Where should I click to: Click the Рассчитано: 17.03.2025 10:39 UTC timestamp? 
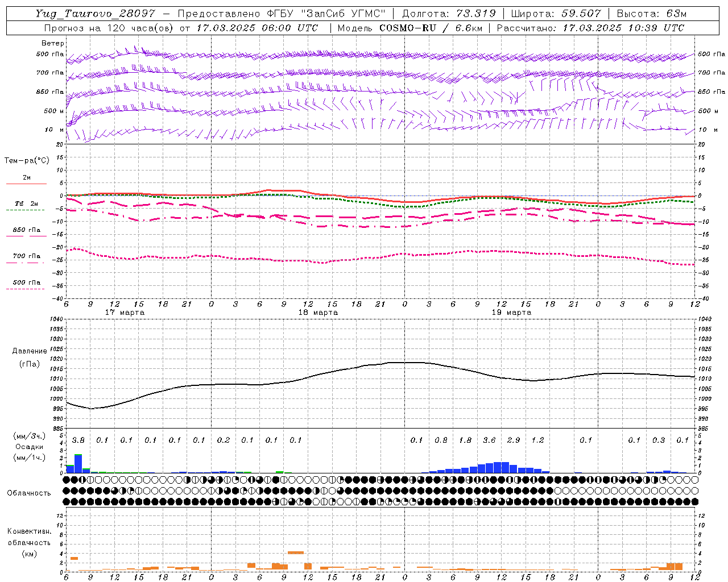[590, 28]
